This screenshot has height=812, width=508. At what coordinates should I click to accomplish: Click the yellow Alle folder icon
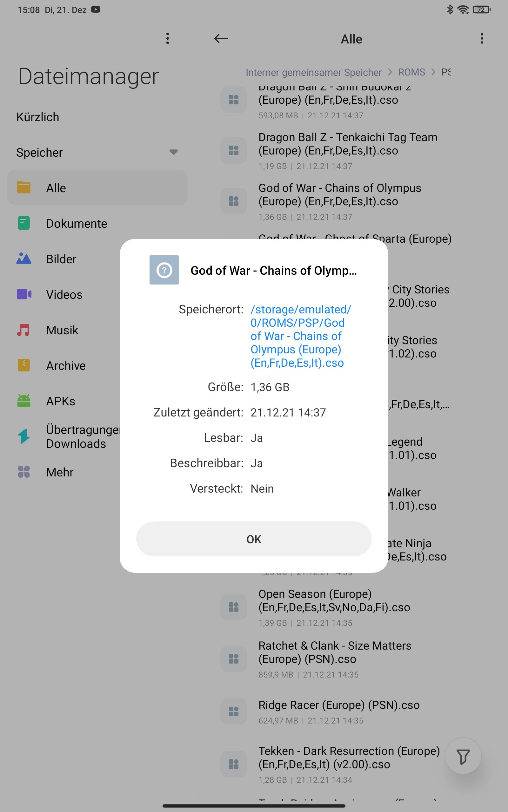[24, 187]
